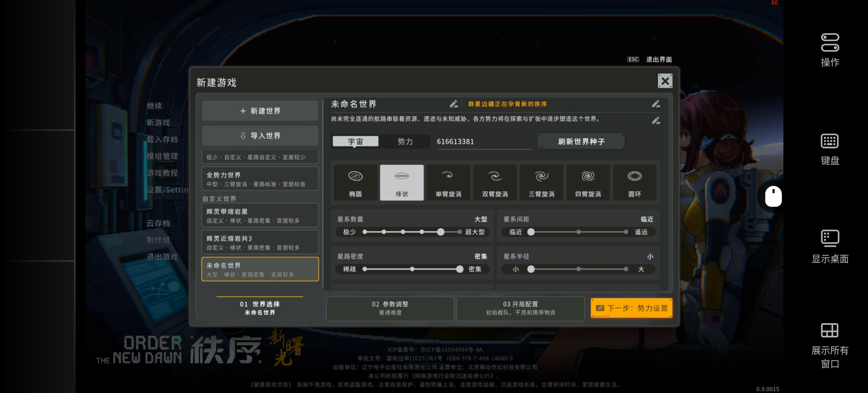The width and height of the screenshot is (868, 393).
Task: Click the 显示桌面 icon
Action: 830,247
